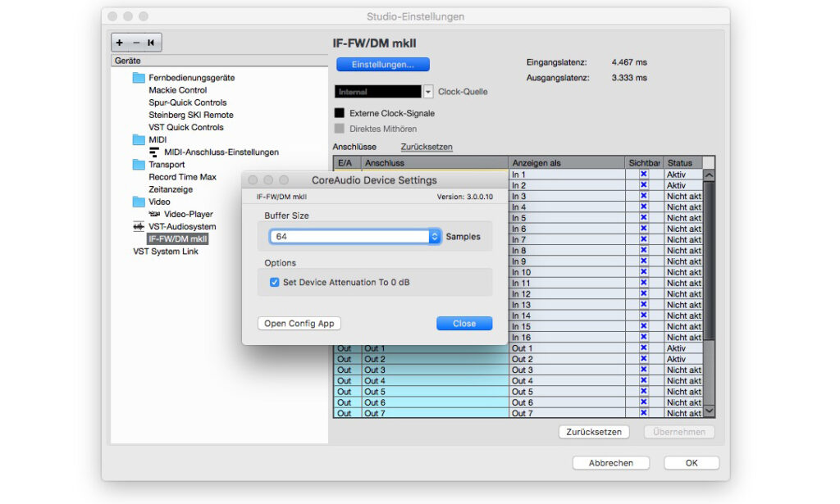Select Steinberg SKI Remote entry

(190, 115)
